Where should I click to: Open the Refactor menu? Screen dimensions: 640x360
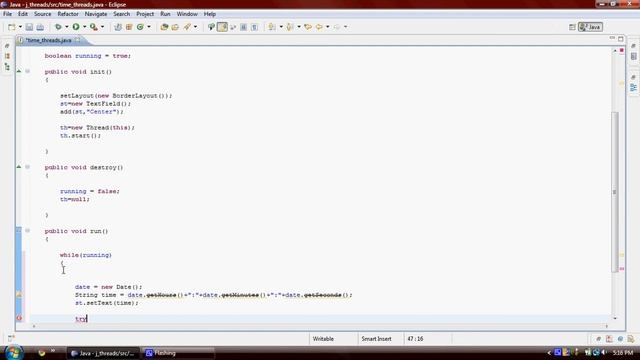pyautogui.click(x=68, y=14)
